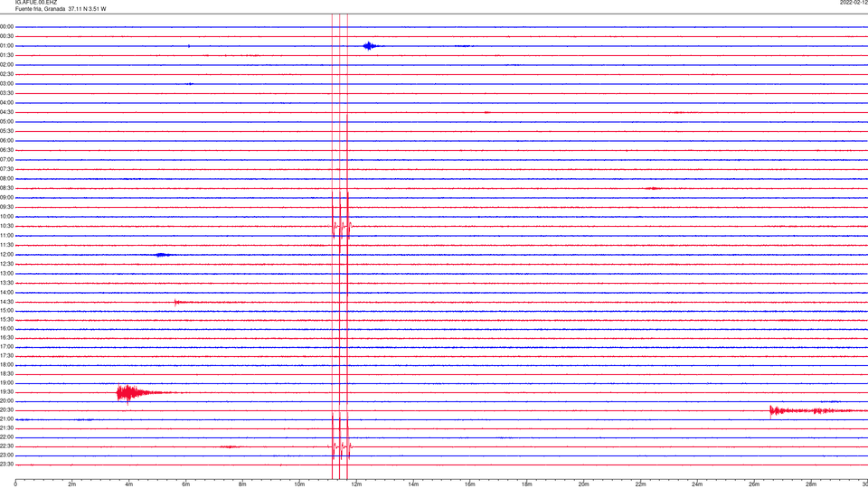Click the 4m tick label on the bottom axis
The image size is (868, 488).
129,484
